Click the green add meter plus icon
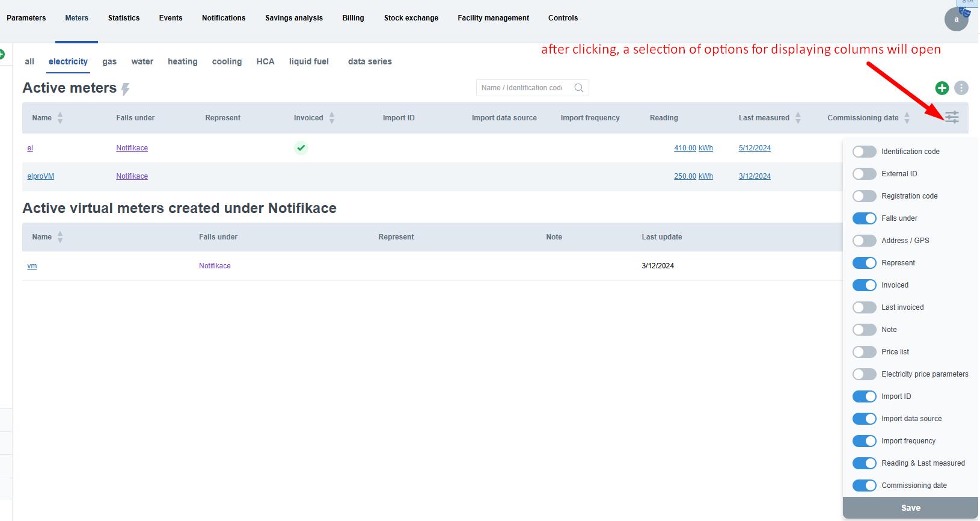 click(x=942, y=88)
